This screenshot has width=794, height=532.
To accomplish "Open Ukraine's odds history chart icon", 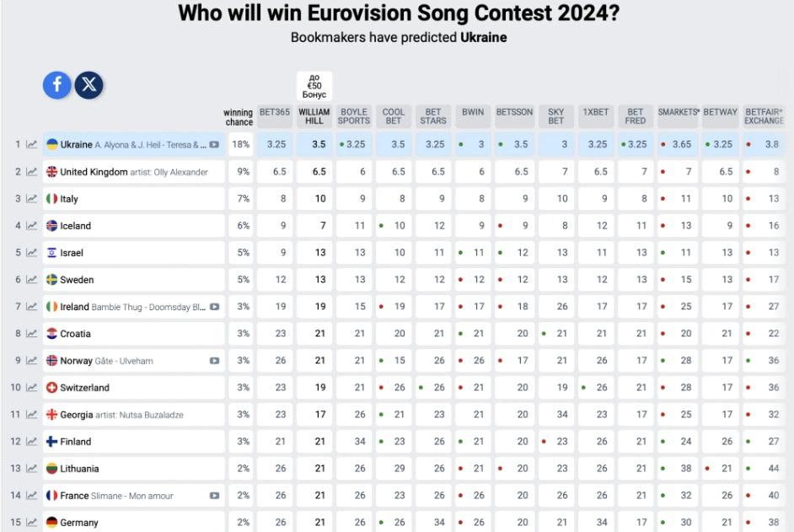I will 32,144.
